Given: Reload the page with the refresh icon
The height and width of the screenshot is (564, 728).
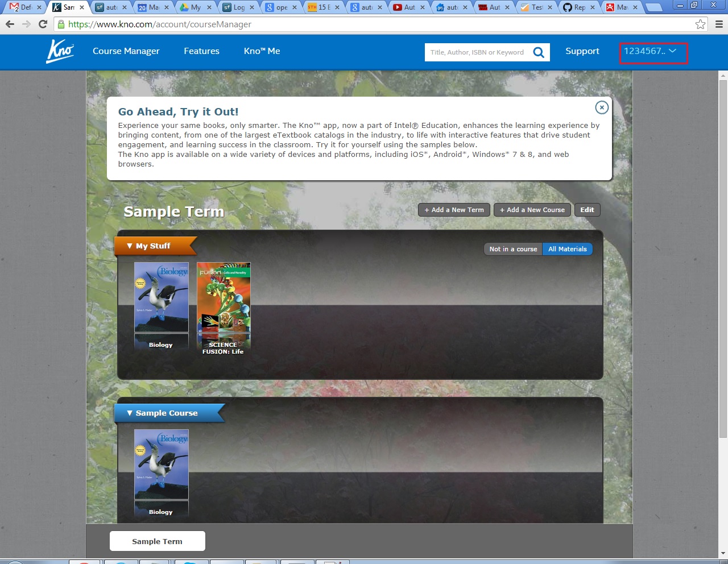Looking at the screenshot, I should [x=43, y=24].
